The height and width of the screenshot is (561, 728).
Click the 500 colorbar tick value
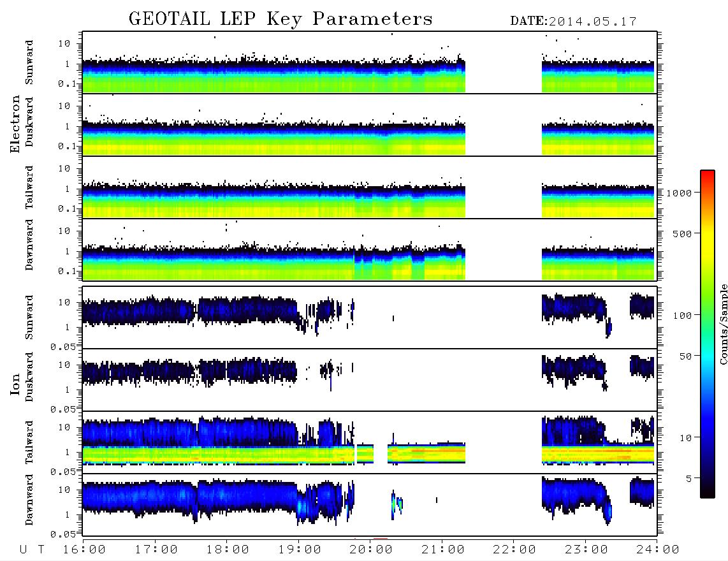click(683, 234)
